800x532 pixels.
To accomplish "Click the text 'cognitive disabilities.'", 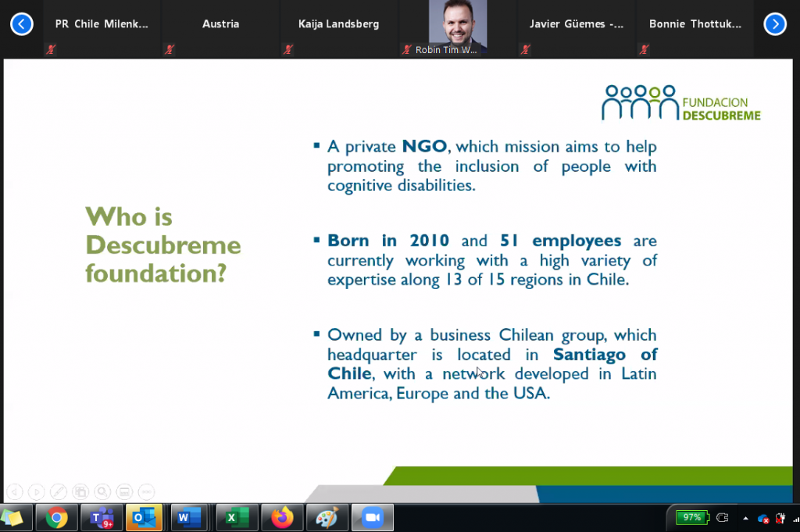I will [x=402, y=185].
